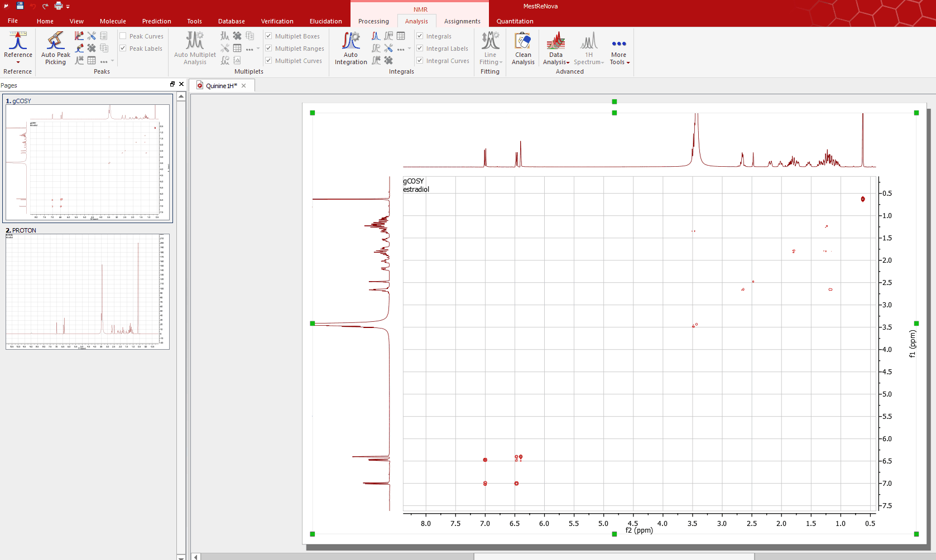Open the File menu

pyautogui.click(x=13, y=21)
